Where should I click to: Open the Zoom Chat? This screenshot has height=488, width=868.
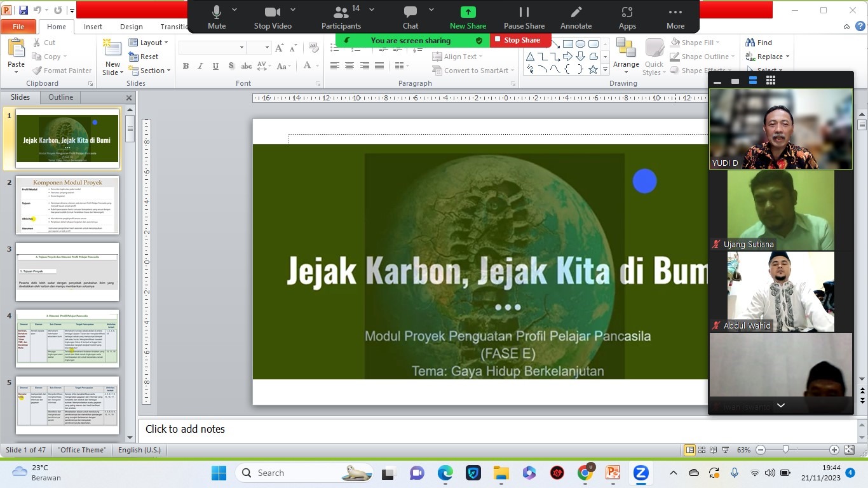coord(410,17)
